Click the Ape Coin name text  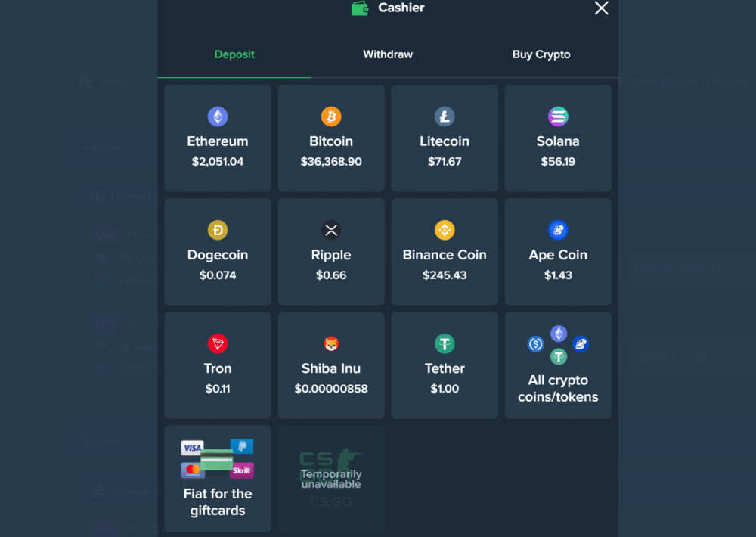558,255
